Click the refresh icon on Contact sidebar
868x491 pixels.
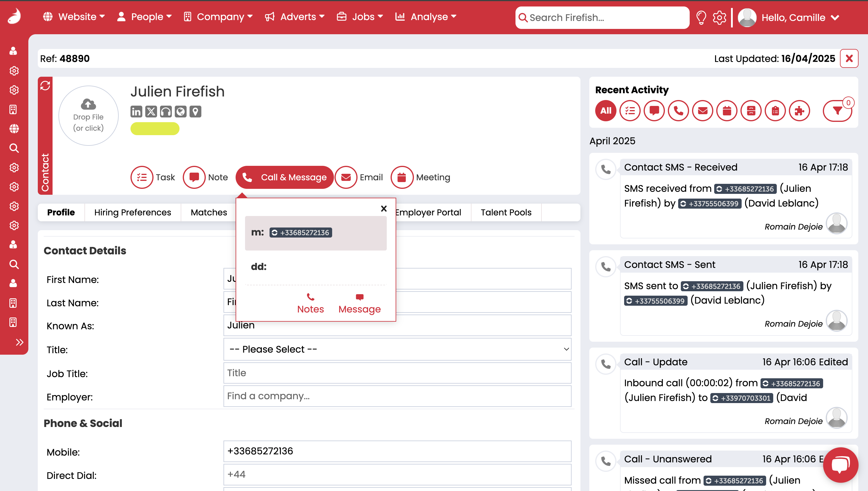point(45,86)
